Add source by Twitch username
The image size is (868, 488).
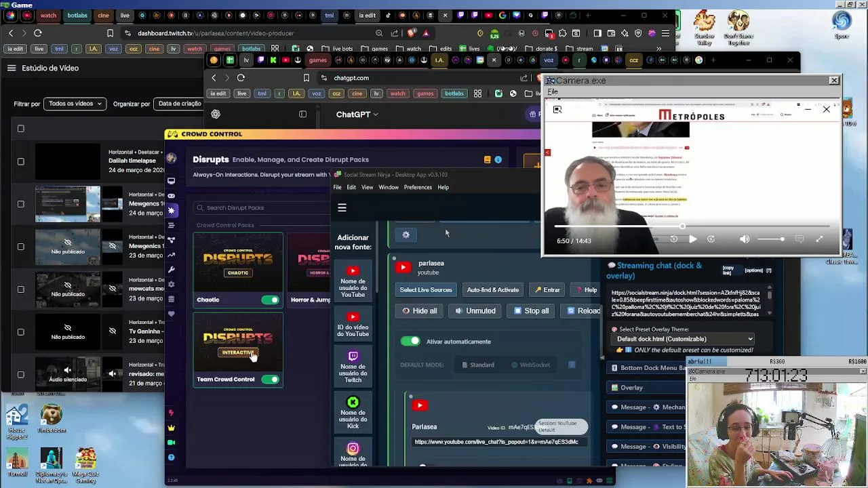point(353,367)
